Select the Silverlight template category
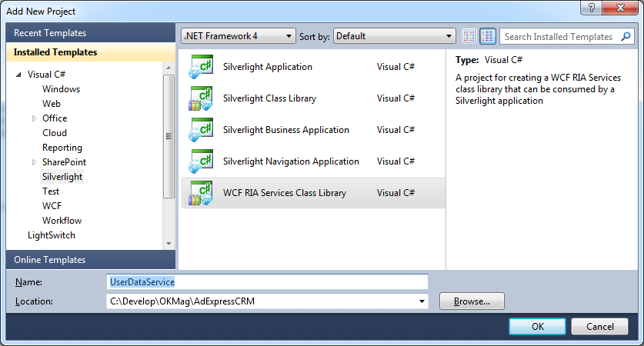Image resolution: width=644 pixels, height=346 pixels. (x=62, y=177)
